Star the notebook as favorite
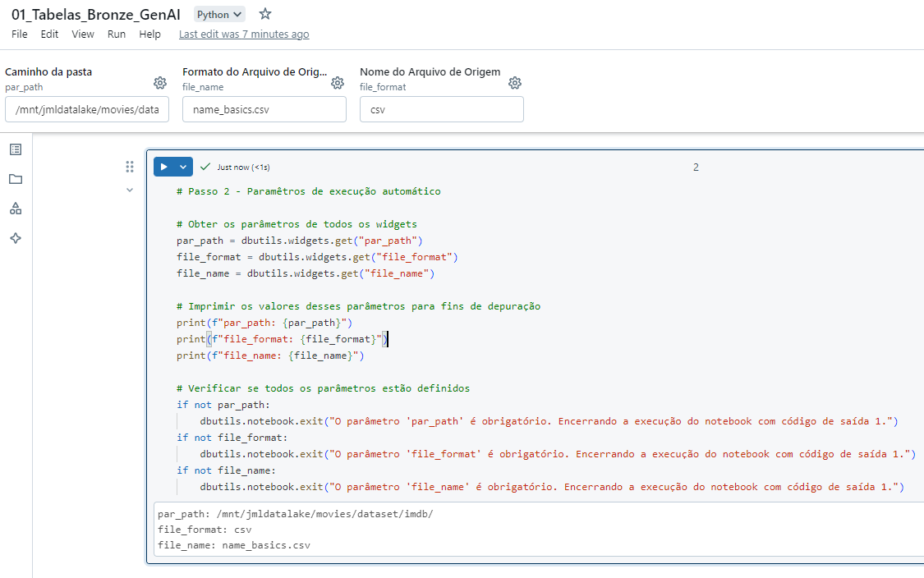 (x=265, y=14)
